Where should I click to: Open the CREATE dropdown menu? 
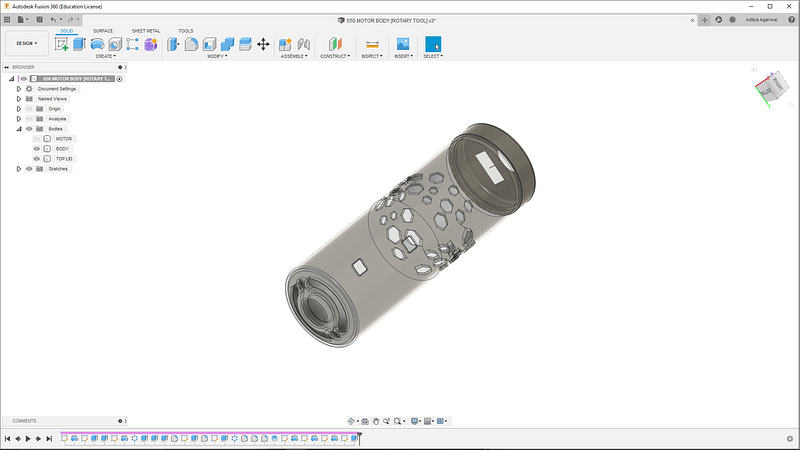106,56
